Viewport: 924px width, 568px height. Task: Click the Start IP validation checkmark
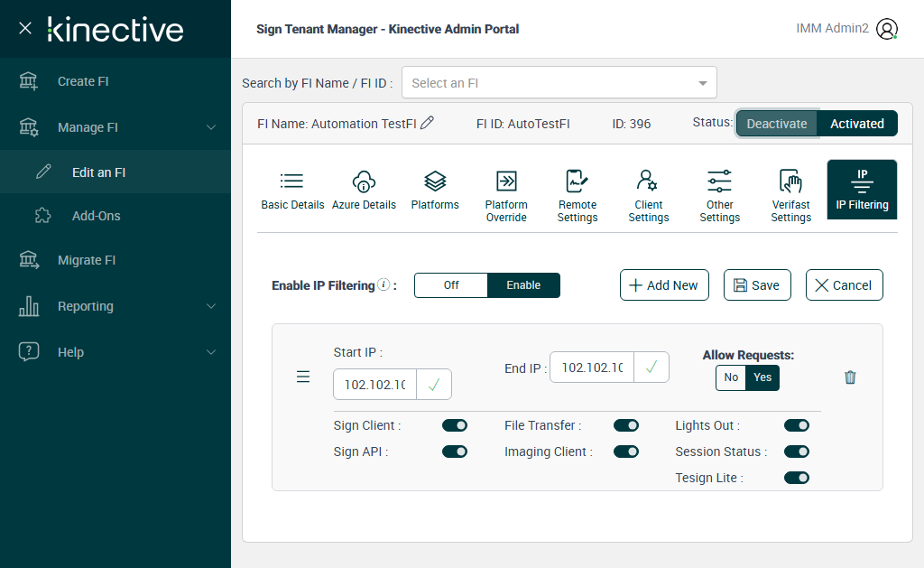434,385
